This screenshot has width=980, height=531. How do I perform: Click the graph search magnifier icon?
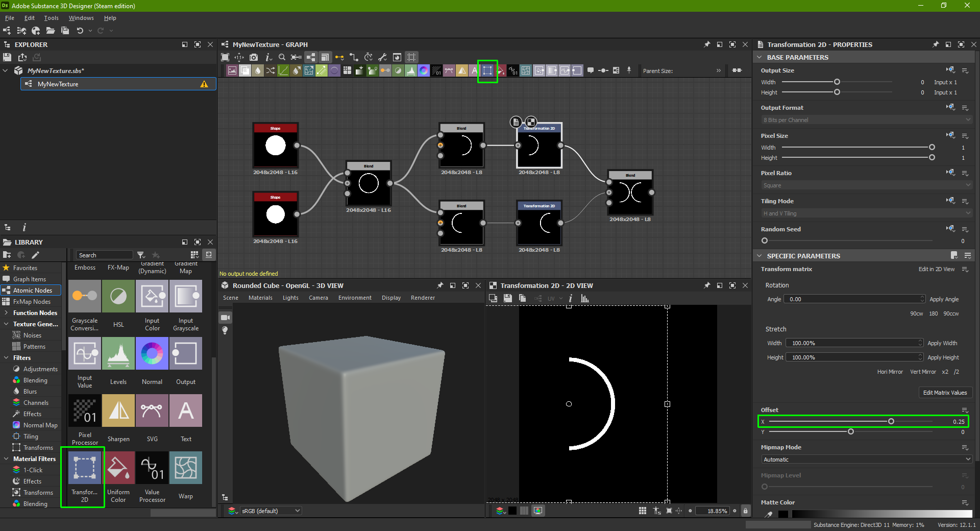click(282, 57)
